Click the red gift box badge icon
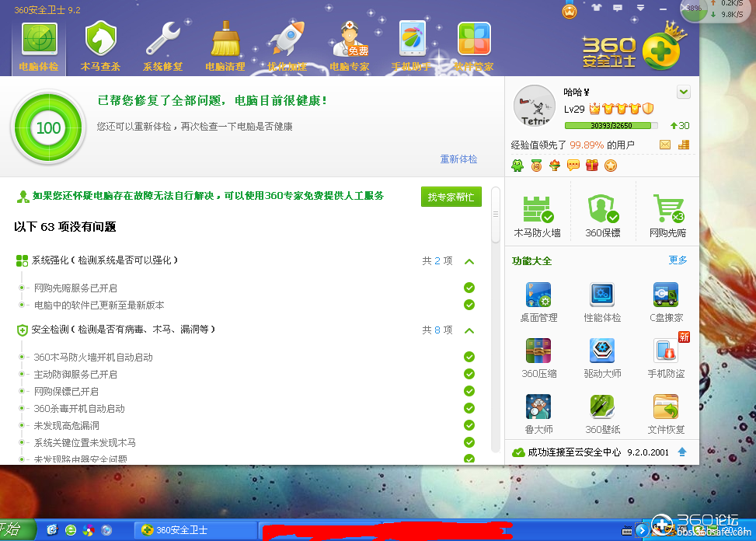Viewport: 756px width, 541px height. (592, 166)
